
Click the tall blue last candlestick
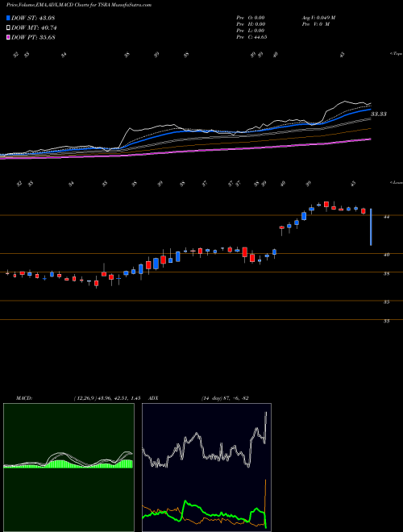click(x=371, y=227)
